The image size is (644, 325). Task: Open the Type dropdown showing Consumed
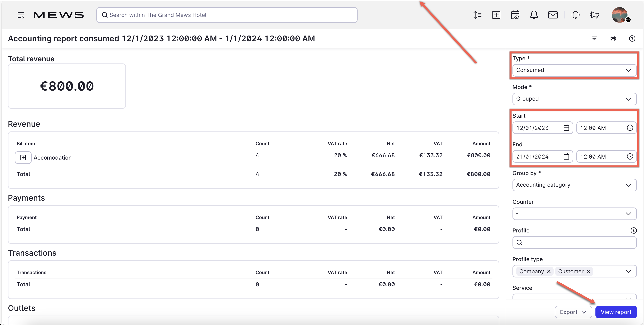tap(574, 70)
